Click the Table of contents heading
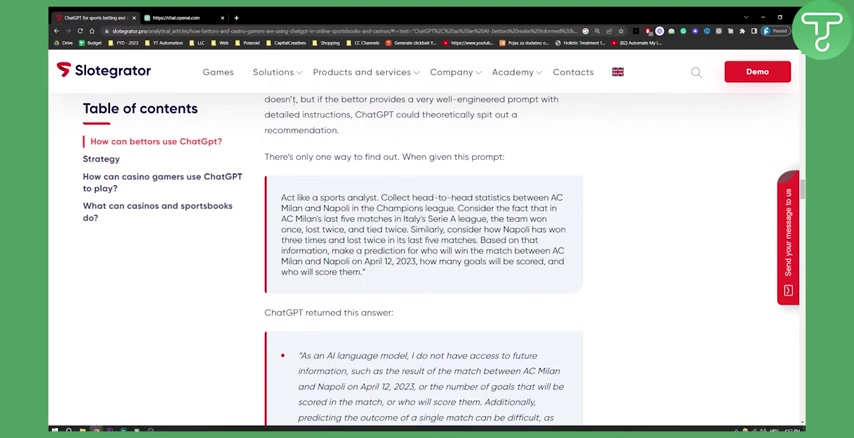Screen dimensions: 854x438 tap(141, 108)
